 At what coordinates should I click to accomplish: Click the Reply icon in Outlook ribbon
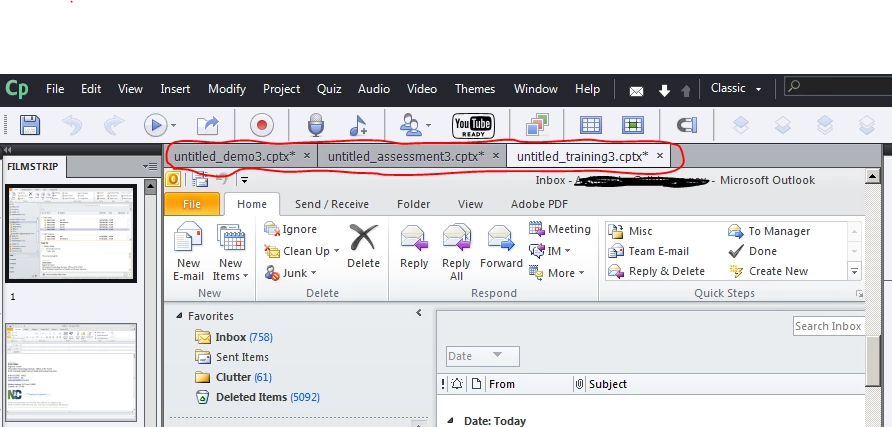tap(414, 238)
